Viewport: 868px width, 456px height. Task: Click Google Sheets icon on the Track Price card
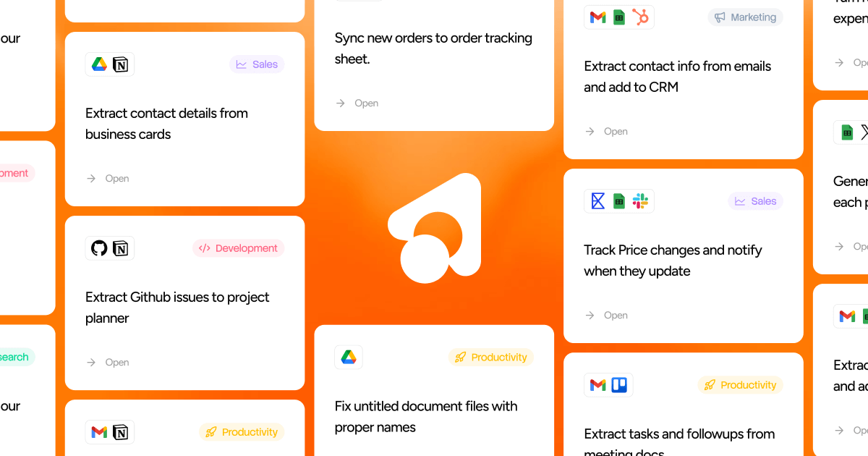coord(619,201)
